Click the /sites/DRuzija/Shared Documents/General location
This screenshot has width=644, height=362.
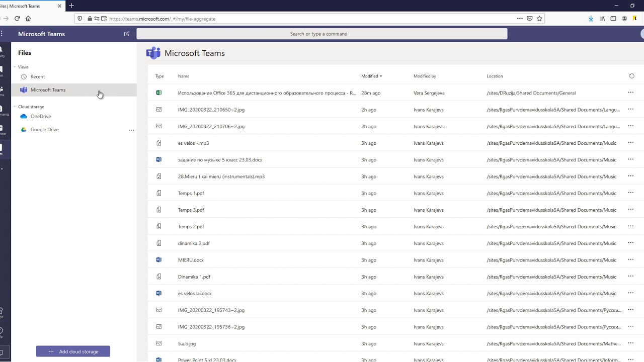tap(531, 93)
